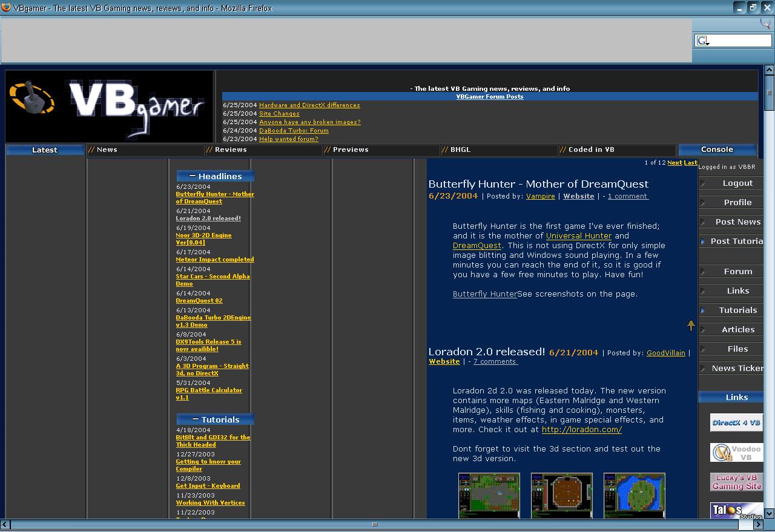
Task: Open Help wanted forum? post
Action: (288, 139)
